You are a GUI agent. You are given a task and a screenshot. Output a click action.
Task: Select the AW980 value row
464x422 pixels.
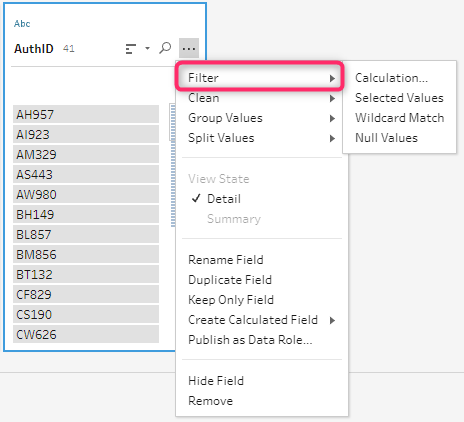point(86,194)
